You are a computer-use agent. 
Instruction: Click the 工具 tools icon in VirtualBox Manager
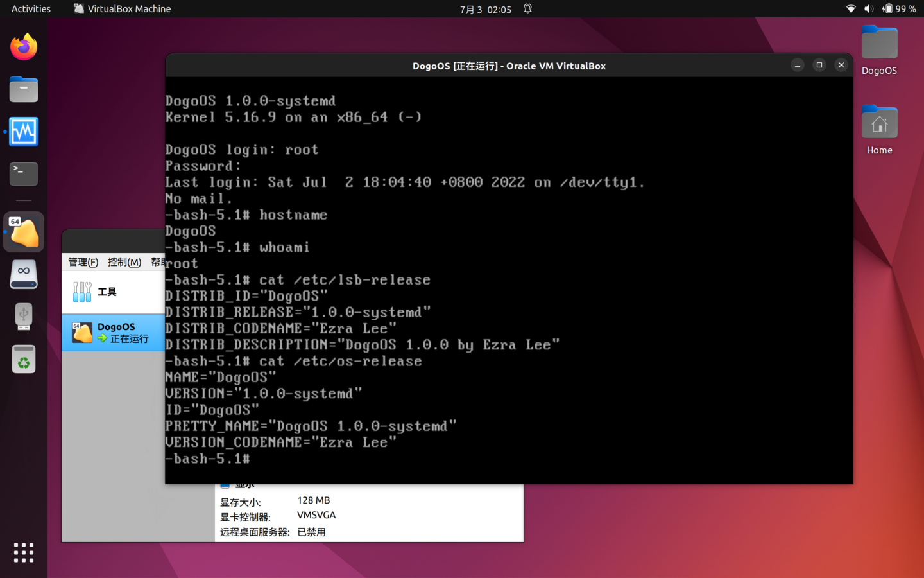click(x=82, y=292)
